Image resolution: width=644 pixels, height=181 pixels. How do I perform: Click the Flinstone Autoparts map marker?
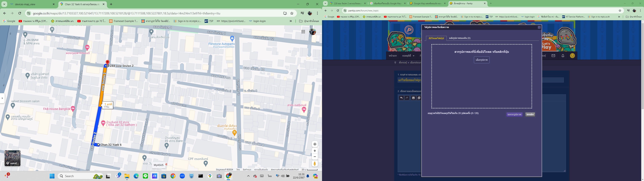[232, 39]
